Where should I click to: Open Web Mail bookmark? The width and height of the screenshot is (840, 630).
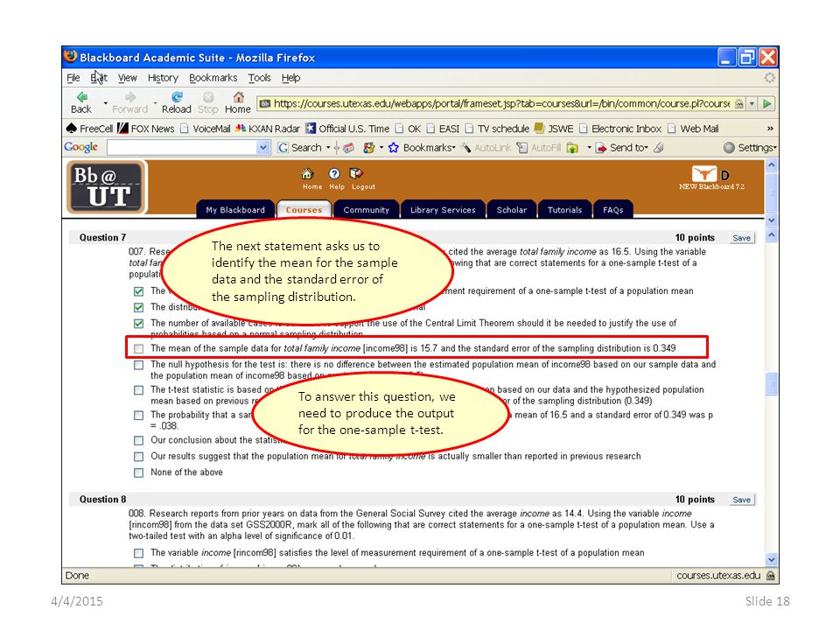(693, 129)
